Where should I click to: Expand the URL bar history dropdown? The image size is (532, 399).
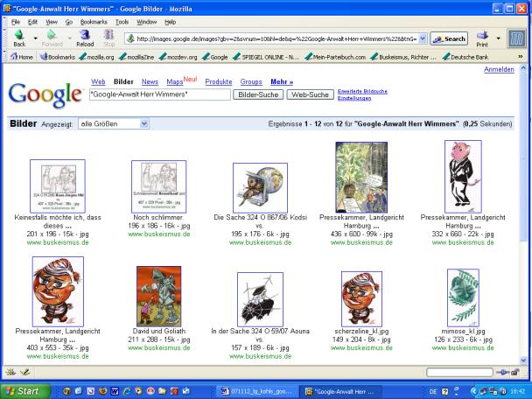(423, 38)
